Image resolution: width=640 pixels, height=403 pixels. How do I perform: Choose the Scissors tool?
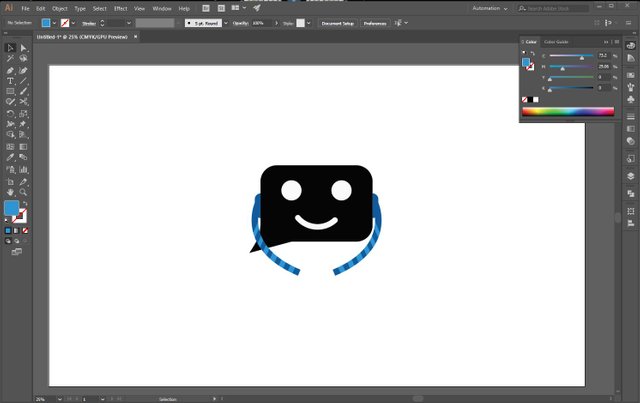(23, 102)
